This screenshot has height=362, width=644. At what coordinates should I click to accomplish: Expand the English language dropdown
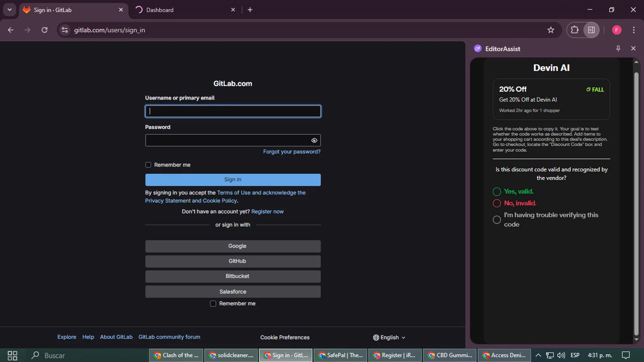tap(389, 338)
